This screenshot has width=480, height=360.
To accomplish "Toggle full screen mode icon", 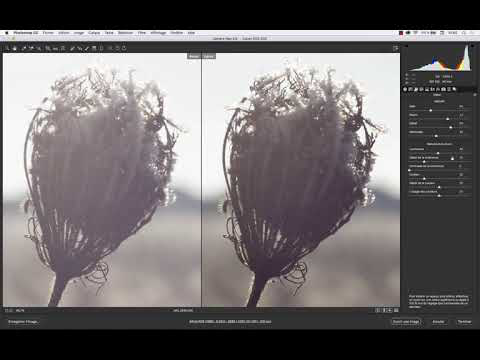I will tap(395, 48).
